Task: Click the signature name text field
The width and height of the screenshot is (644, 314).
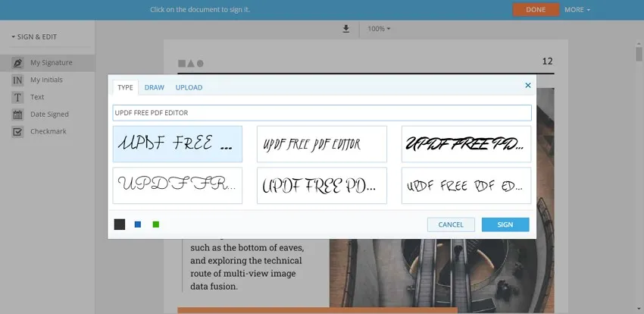Action: pyautogui.click(x=322, y=112)
